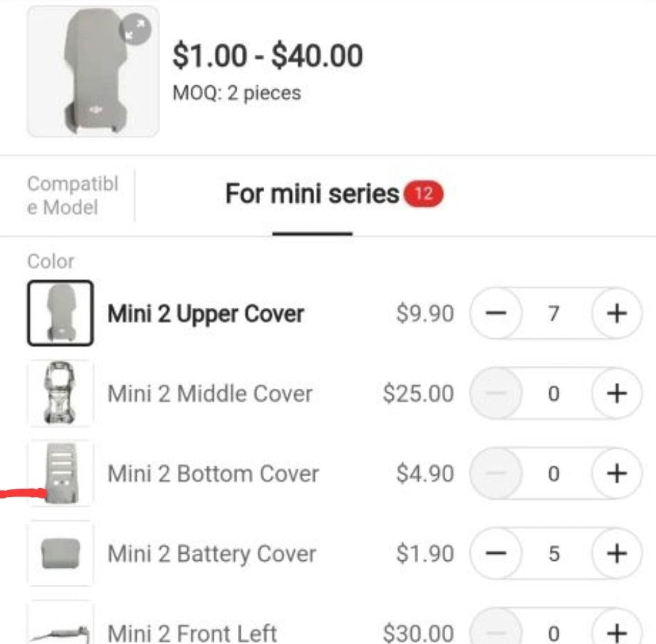Image resolution: width=656 pixels, height=644 pixels.
Task: Click the red 12 badge on the tab
Action: click(423, 193)
